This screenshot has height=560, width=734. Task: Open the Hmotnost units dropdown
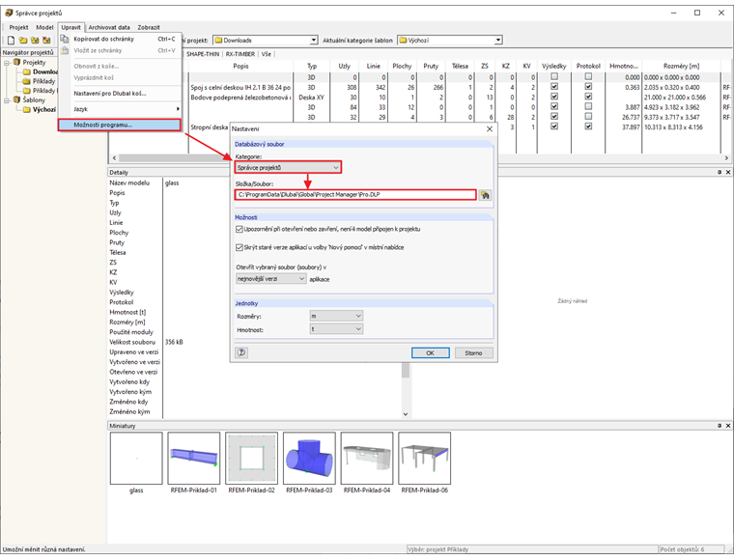click(x=336, y=329)
